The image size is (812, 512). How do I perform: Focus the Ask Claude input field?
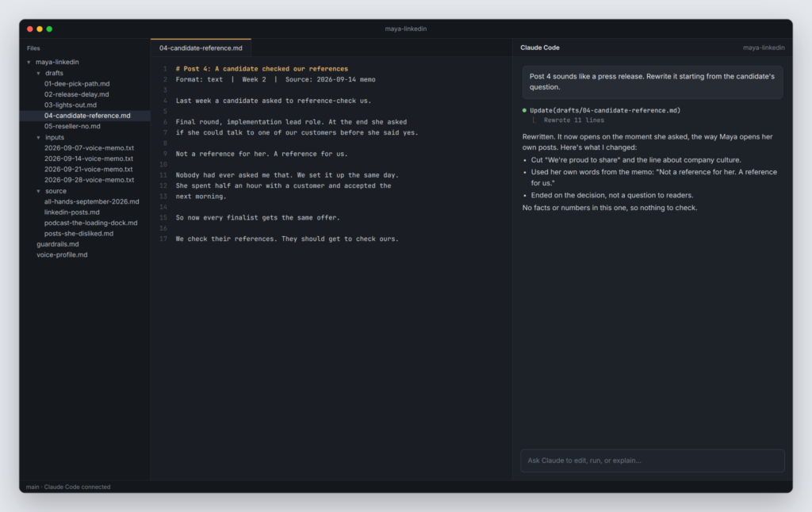(652, 460)
